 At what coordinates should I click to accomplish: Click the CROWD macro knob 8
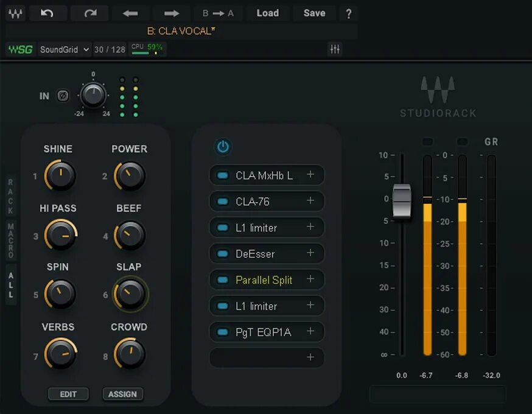click(130, 354)
